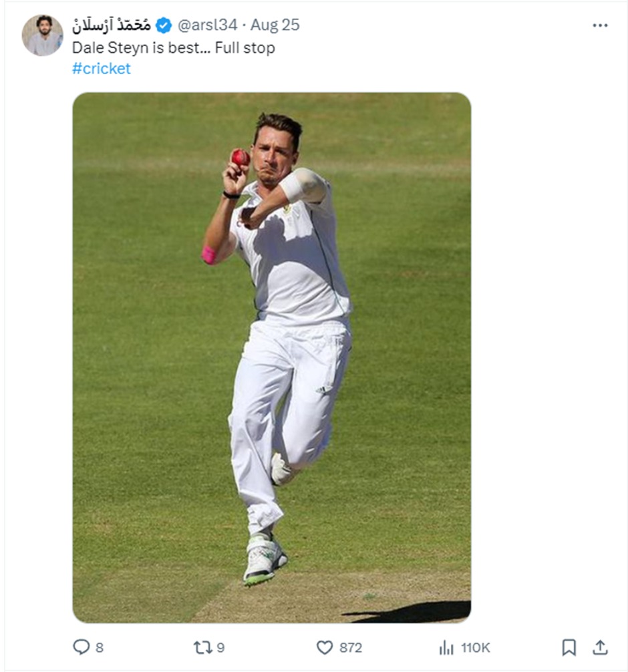Click the repost count of 9
The width and height of the screenshot is (628, 672).
click(220, 647)
